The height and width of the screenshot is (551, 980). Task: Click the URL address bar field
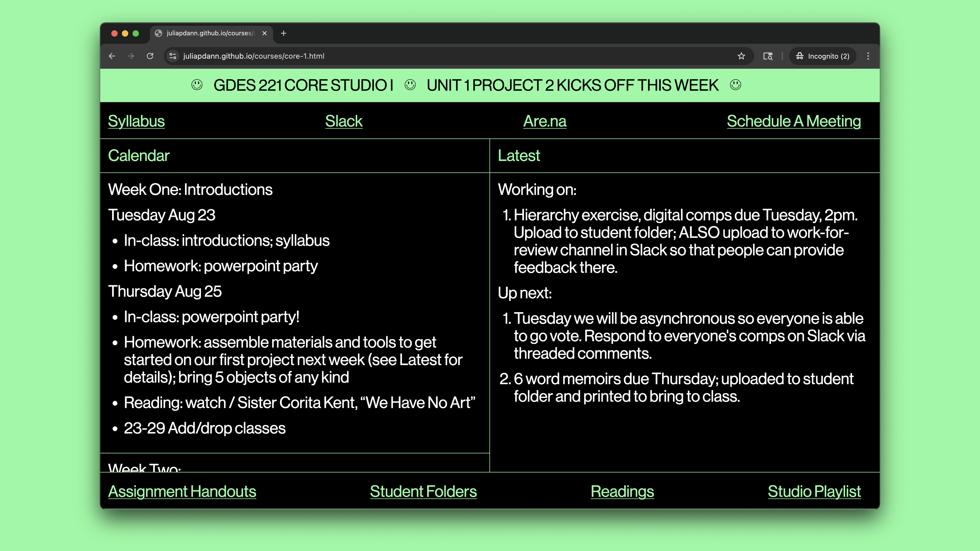click(419, 56)
